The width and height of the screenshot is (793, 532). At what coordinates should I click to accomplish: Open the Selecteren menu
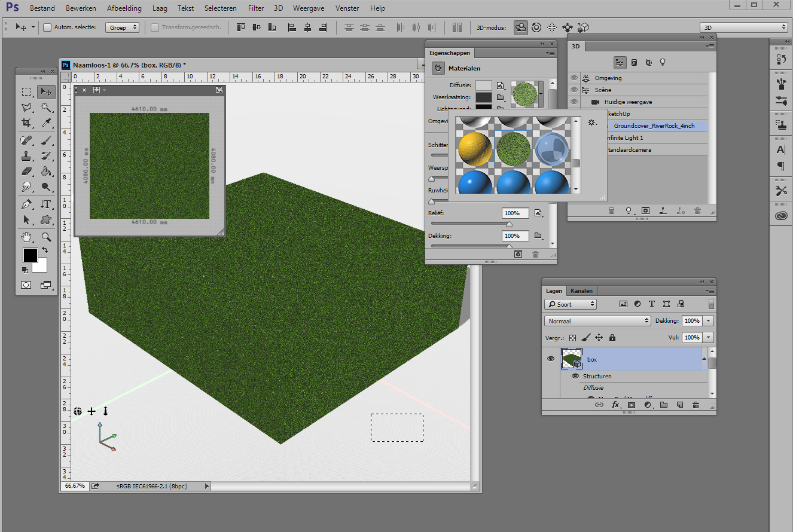point(220,8)
